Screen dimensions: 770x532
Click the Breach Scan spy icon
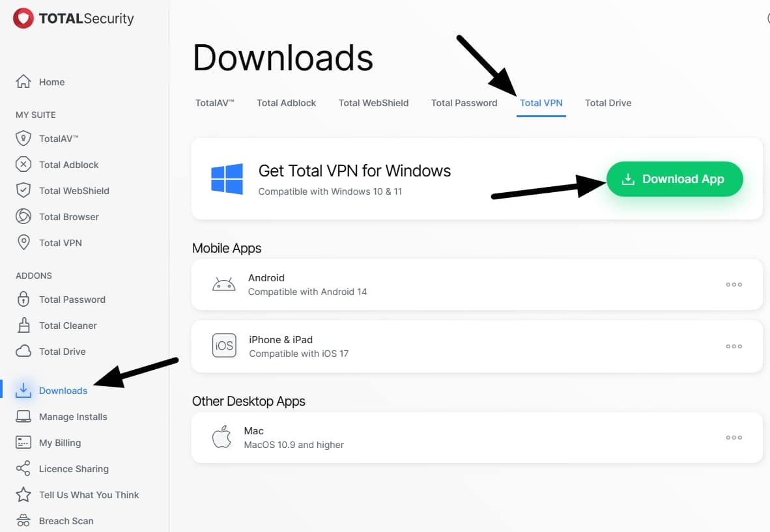[x=23, y=520]
